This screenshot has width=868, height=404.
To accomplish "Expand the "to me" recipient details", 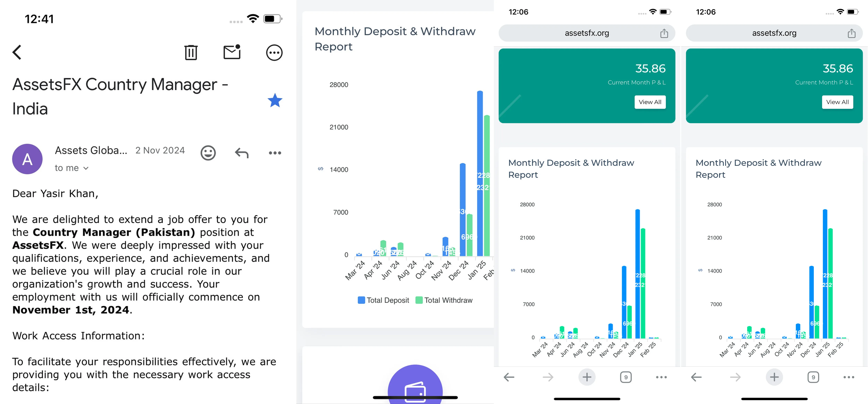I will click(x=72, y=168).
